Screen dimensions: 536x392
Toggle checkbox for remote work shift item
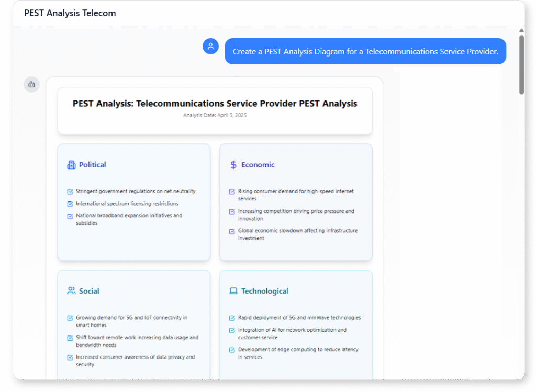(x=70, y=338)
